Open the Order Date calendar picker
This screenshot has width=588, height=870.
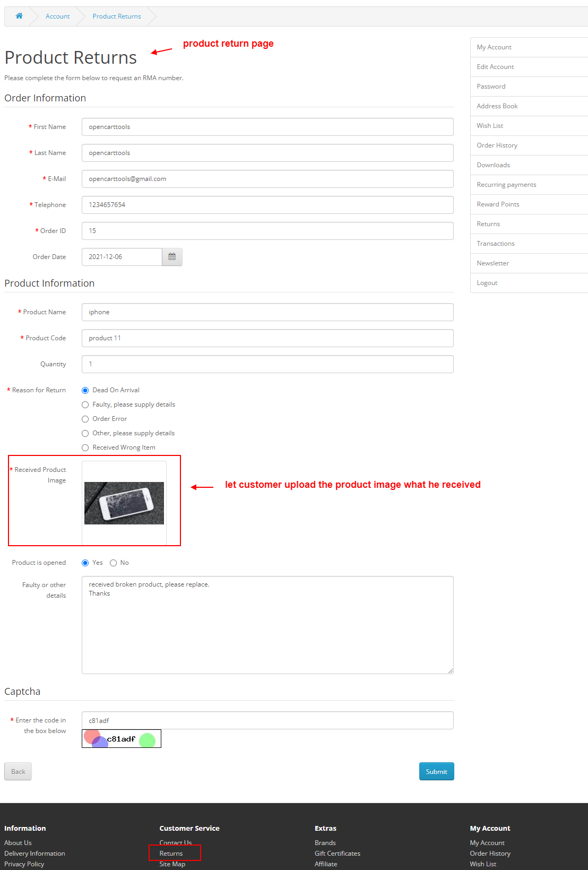172,257
